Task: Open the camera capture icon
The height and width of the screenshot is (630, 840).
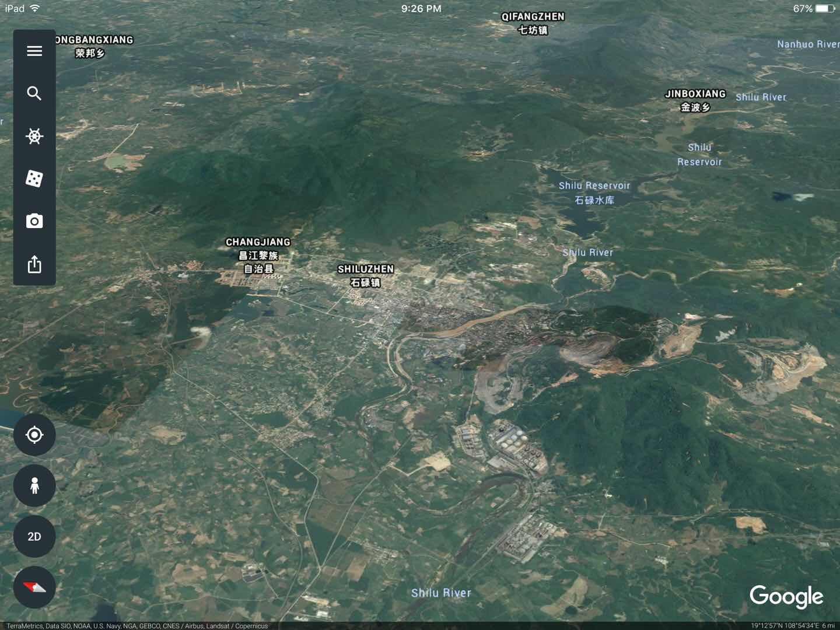Action: pos(34,221)
